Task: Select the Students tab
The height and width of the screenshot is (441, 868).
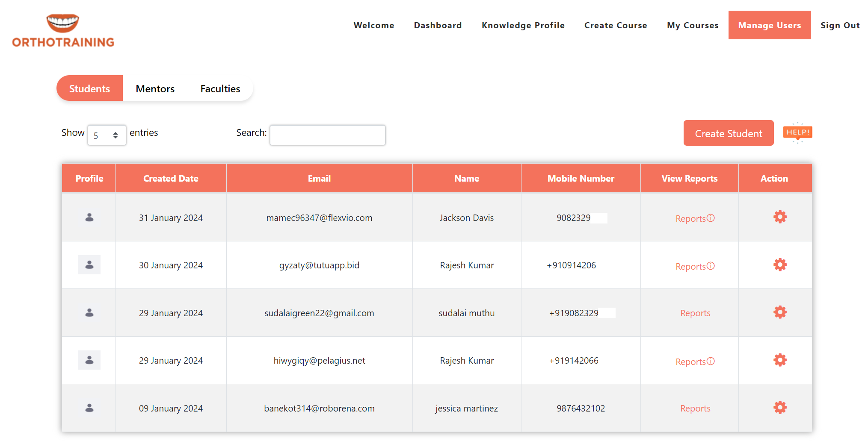Action: [89, 89]
